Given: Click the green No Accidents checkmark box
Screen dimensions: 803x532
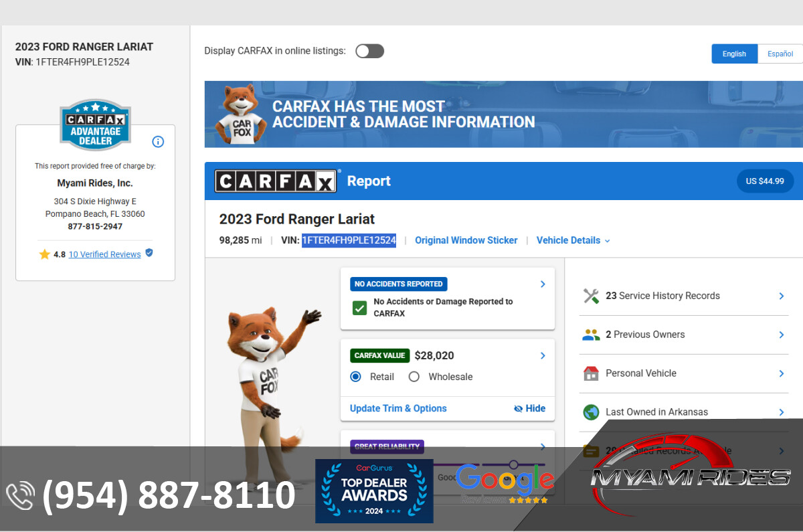Looking at the screenshot, I should pyautogui.click(x=360, y=308).
